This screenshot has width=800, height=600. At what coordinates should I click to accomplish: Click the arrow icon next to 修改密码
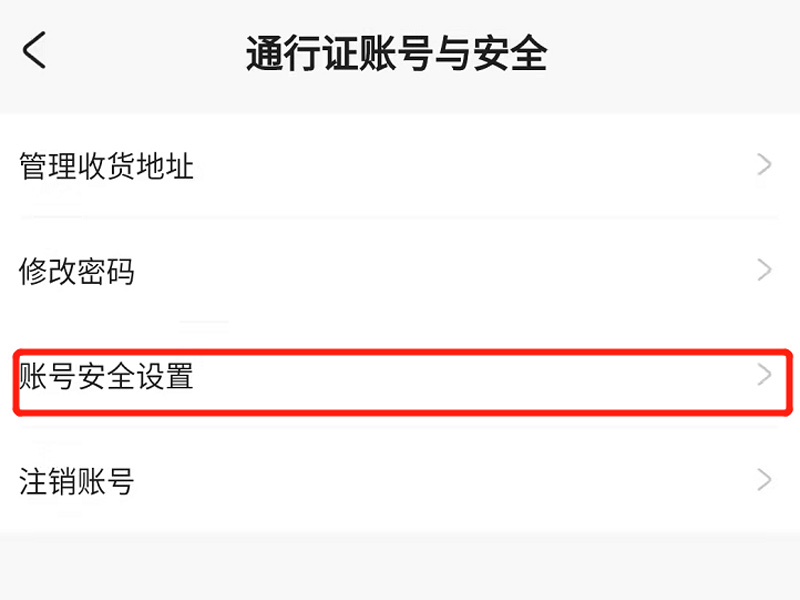[765, 270]
